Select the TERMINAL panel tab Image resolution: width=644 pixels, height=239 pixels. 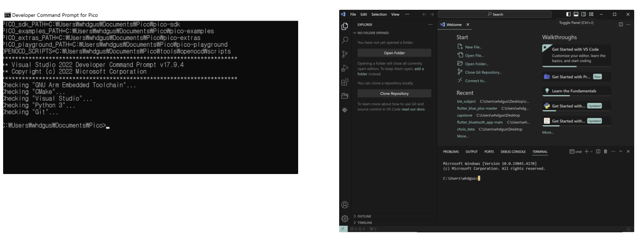[x=540, y=152]
